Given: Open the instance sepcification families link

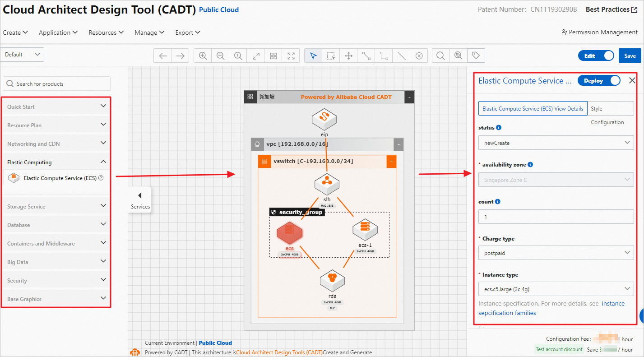Looking at the screenshot, I should 551,308.
